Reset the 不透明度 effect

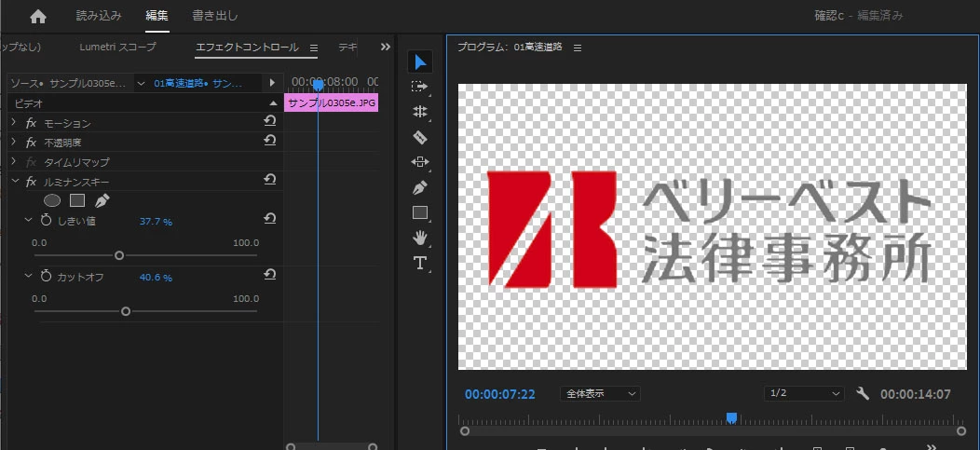270,141
